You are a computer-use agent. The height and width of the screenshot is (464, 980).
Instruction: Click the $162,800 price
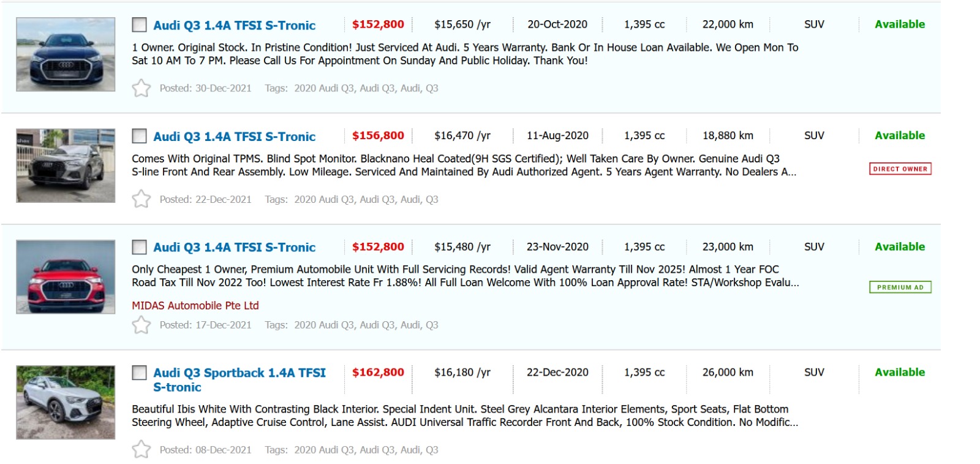click(378, 372)
